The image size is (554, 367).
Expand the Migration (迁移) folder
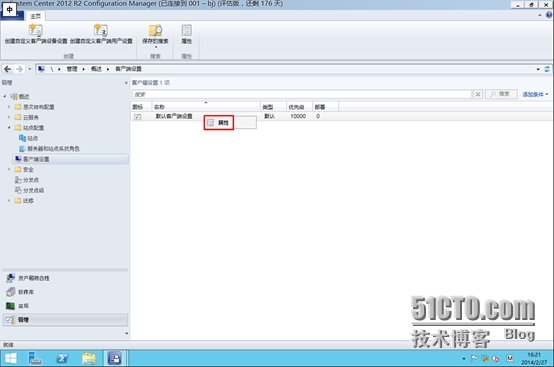click(x=9, y=201)
